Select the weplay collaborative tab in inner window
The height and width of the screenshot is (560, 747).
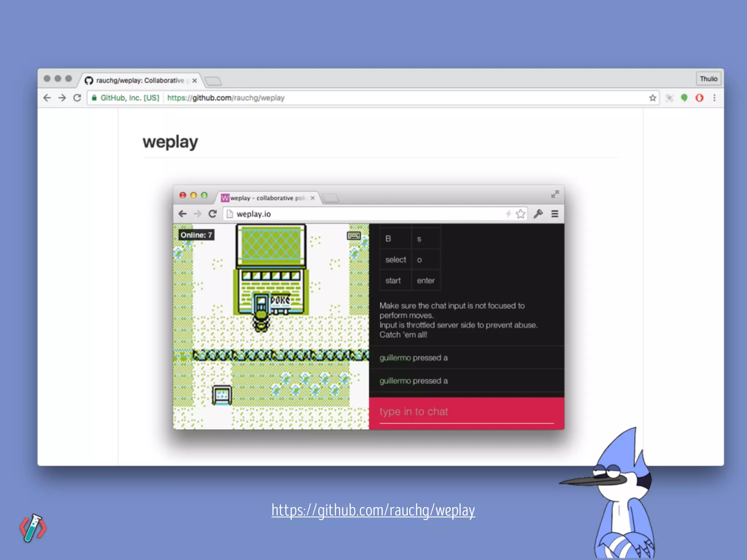[268, 198]
